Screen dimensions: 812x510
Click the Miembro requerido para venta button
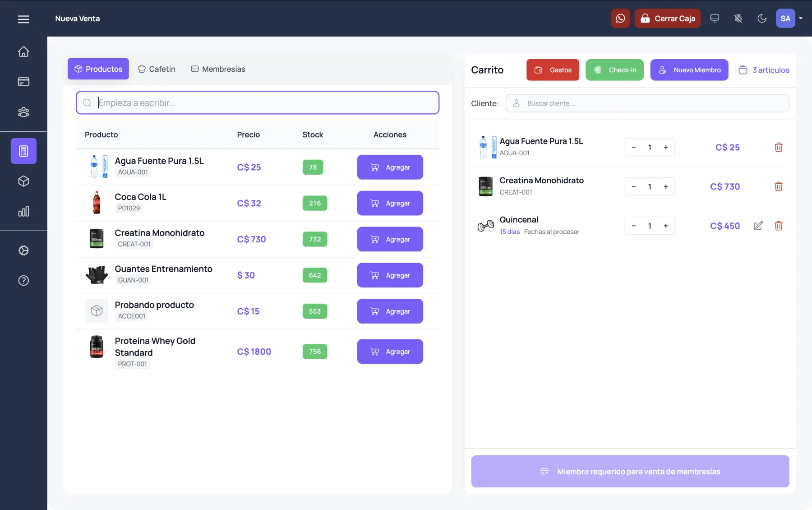tap(630, 471)
